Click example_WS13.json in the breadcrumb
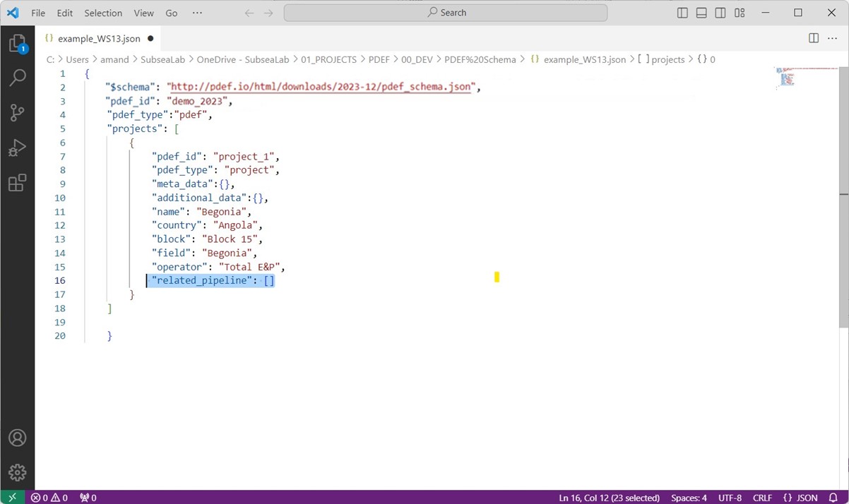This screenshot has height=504, width=849. (x=584, y=59)
